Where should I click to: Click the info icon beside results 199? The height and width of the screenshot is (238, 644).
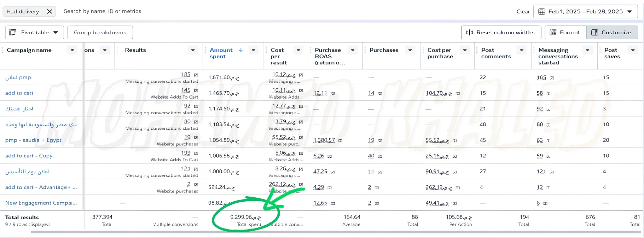[196, 153]
